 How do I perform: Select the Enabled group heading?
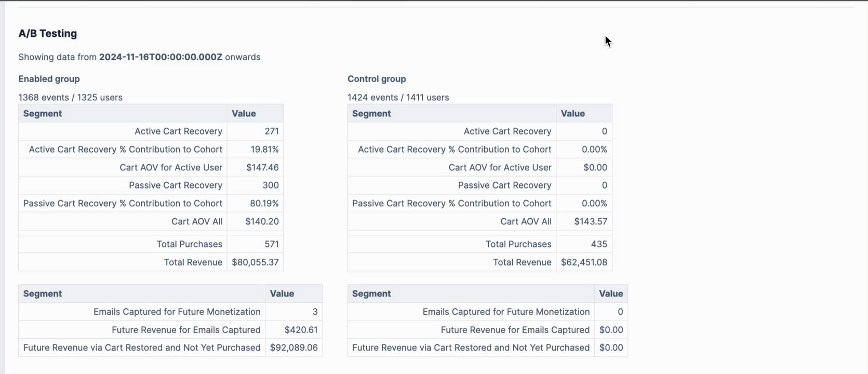tap(49, 79)
